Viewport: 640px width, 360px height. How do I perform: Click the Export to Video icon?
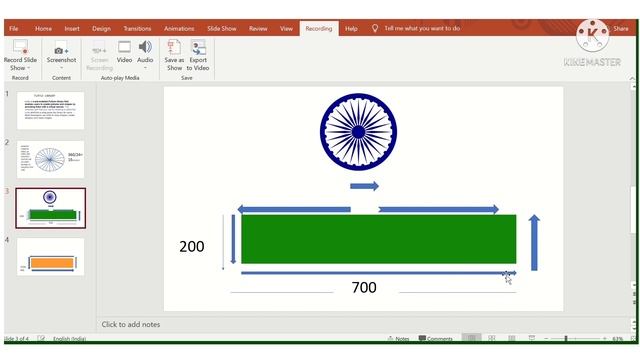point(198,47)
